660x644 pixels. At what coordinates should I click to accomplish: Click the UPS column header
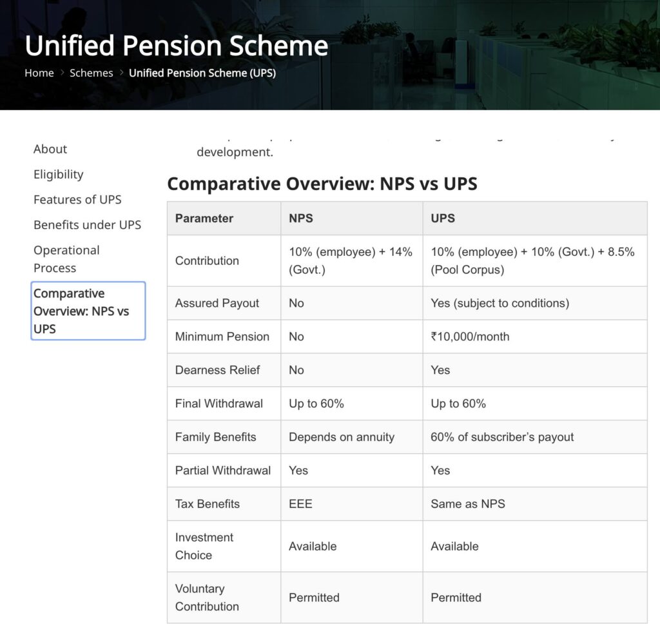pos(443,218)
